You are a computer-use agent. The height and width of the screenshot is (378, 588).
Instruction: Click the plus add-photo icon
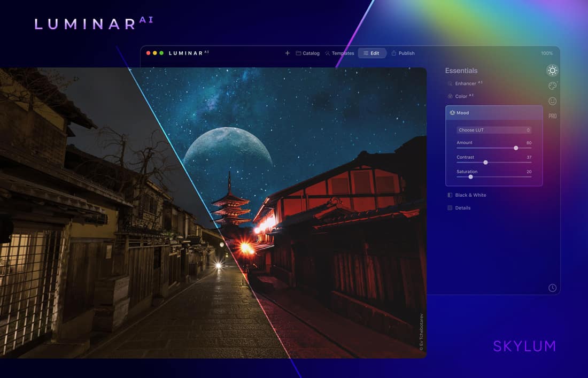[287, 53]
